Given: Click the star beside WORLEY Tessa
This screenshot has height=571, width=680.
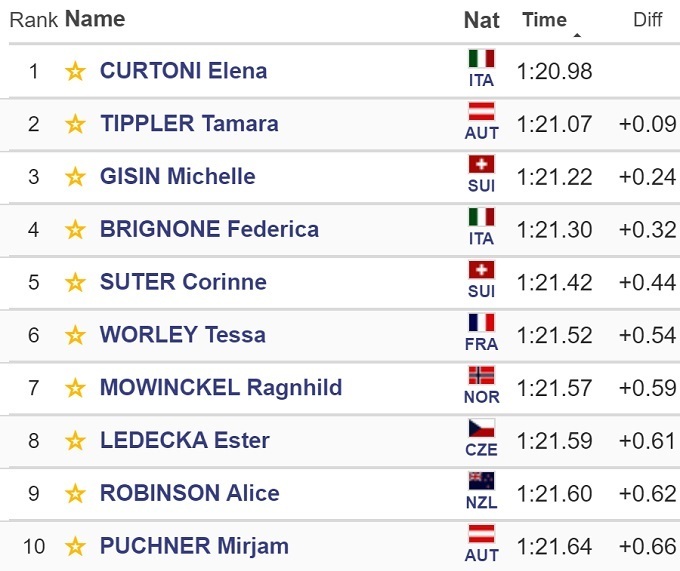Looking at the screenshot, I should tap(75, 335).
